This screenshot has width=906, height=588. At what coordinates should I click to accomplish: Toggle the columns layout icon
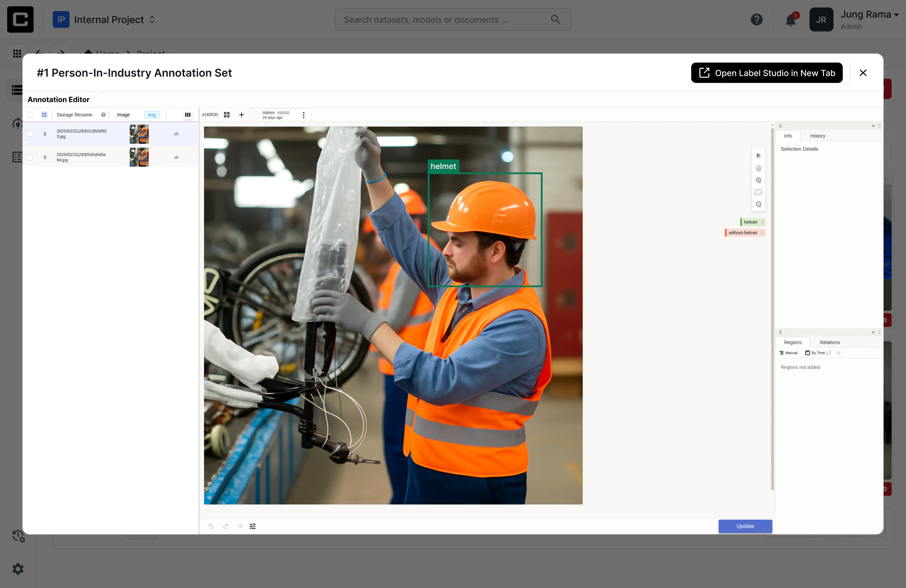click(187, 115)
